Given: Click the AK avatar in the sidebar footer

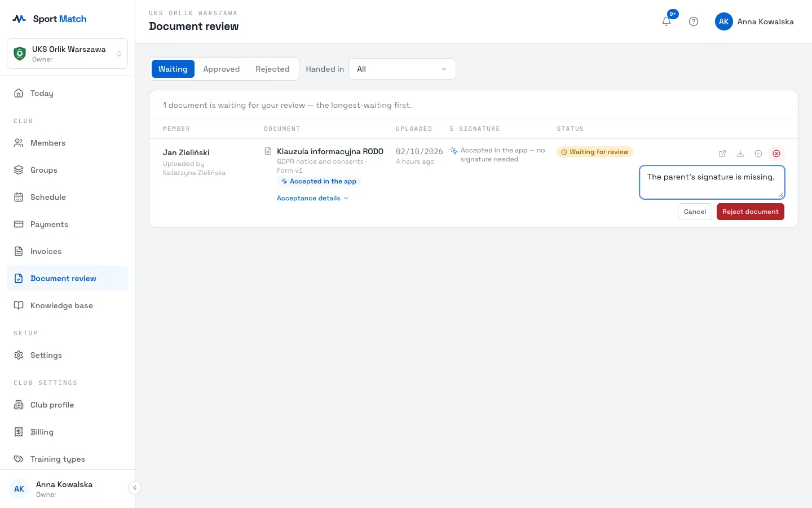Looking at the screenshot, I should pos(19,489).
